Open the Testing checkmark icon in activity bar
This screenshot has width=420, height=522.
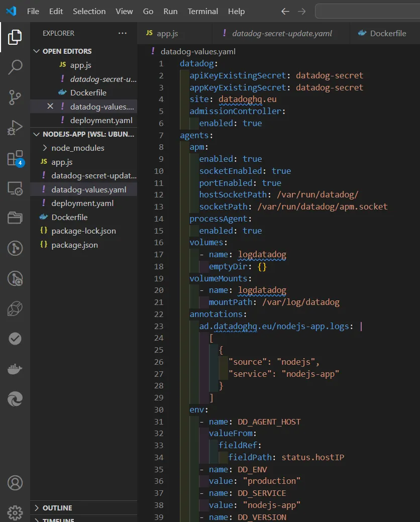tap(15, 339)
